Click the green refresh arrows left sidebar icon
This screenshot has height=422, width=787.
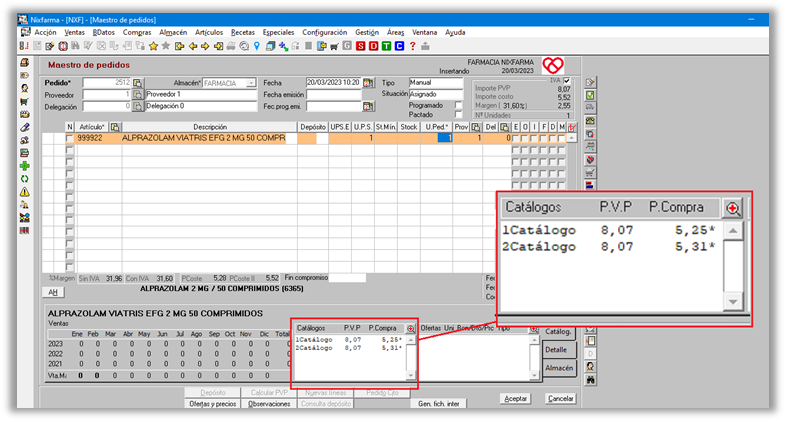pos(24,179)
